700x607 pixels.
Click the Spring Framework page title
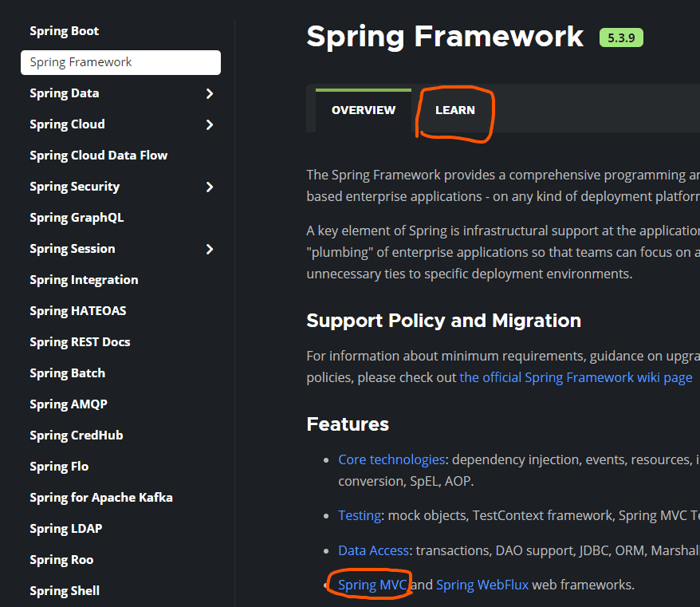445,37
